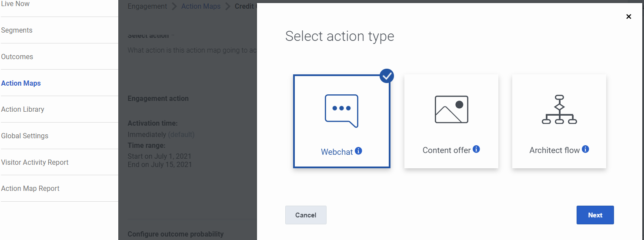Select the Content offer card

coord(451,121)
